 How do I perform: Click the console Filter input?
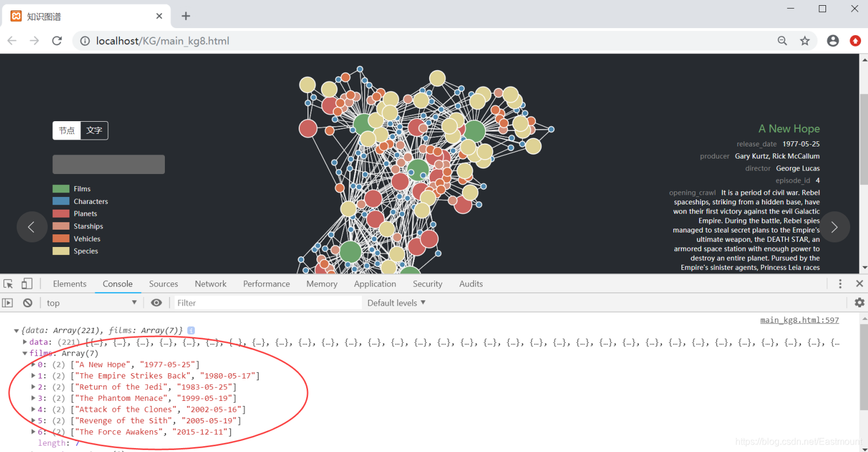click(267, 303)
